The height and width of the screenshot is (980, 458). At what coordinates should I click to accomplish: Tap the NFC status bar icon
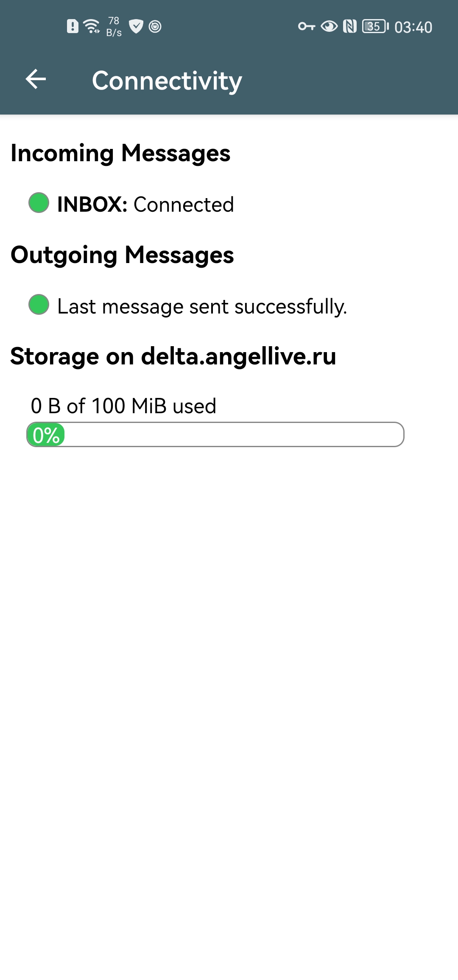pyautogui.click(x=350, y=26)
